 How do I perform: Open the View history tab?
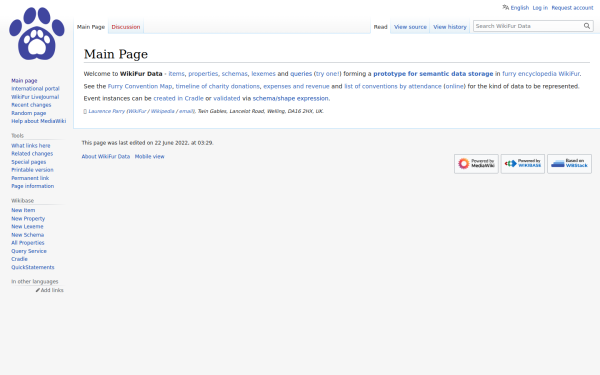(x=450, y=27)
